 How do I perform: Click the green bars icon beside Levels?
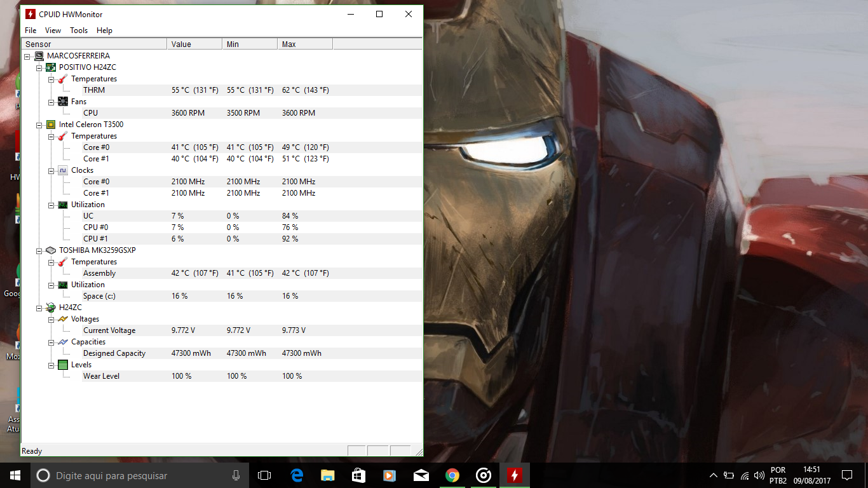click(x=62, y=365)
